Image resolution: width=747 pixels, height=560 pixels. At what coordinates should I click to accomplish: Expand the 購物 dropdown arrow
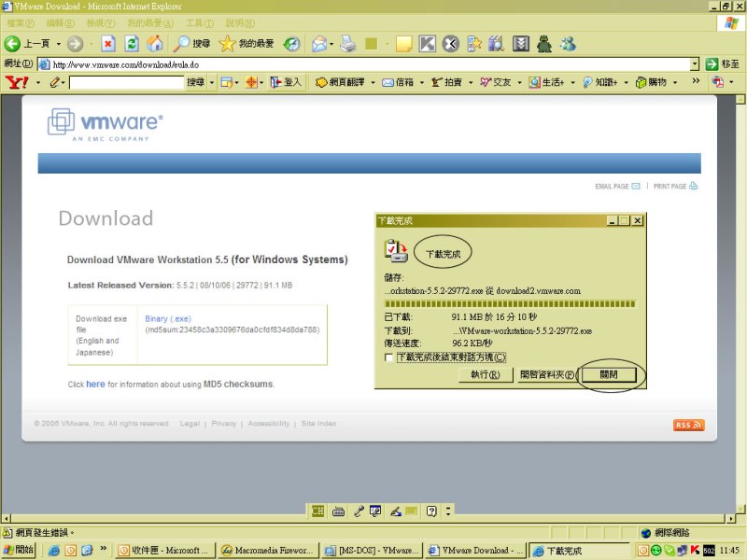tap(674, 82)
